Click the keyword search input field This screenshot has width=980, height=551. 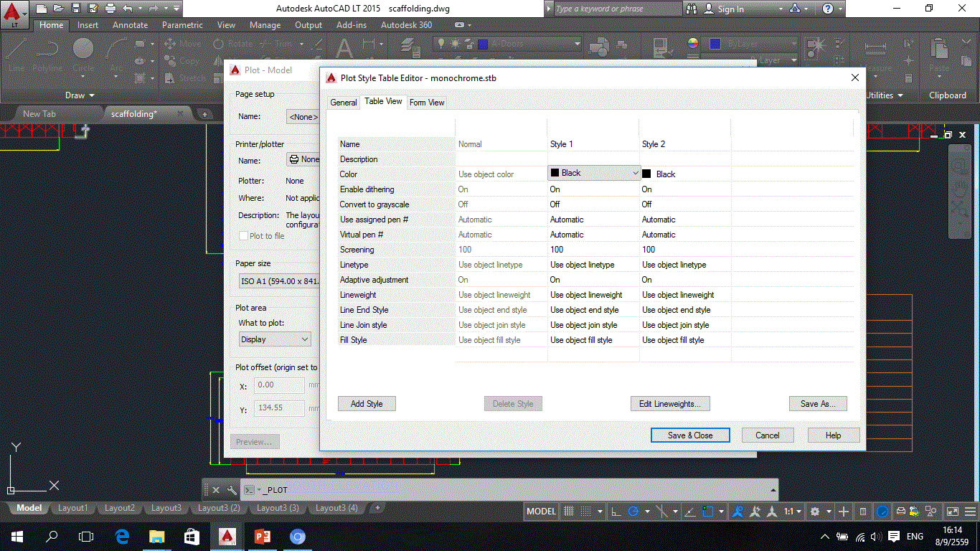[x=617, y=9]
